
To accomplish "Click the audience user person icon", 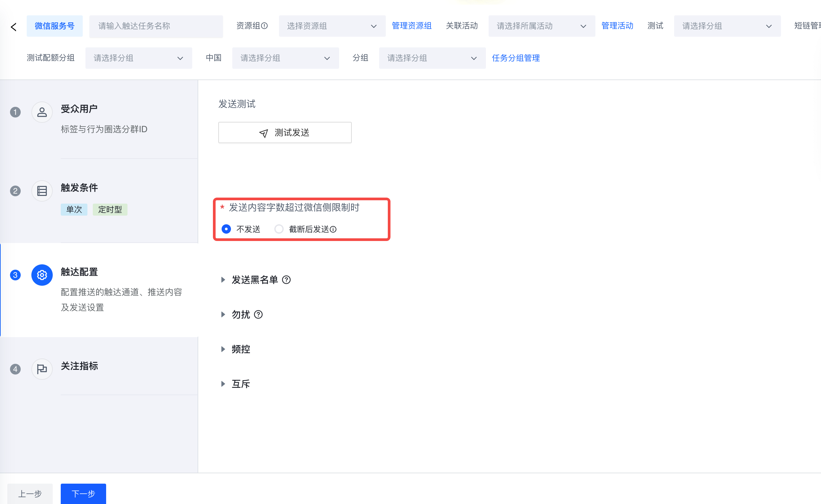I will point(42,112).
